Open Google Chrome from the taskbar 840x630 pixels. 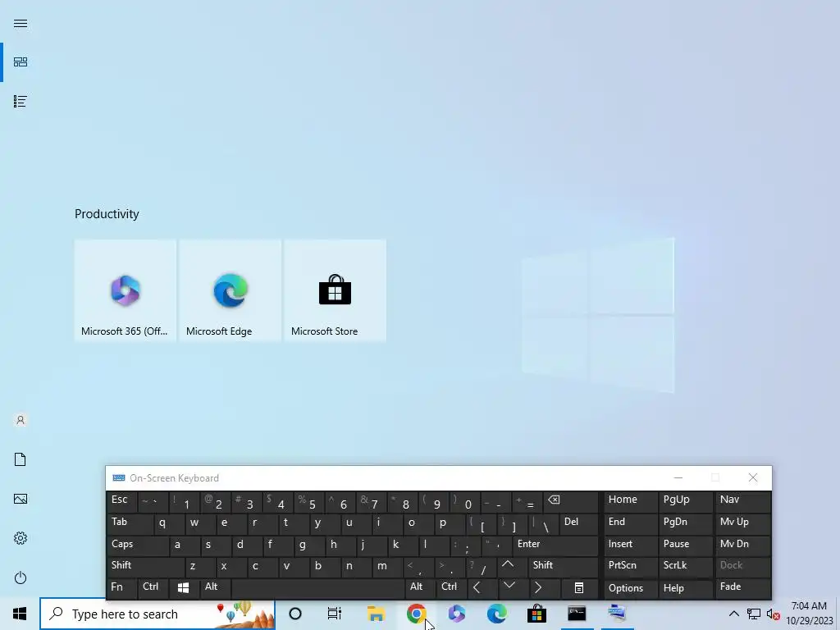click(x=416, y=614)
